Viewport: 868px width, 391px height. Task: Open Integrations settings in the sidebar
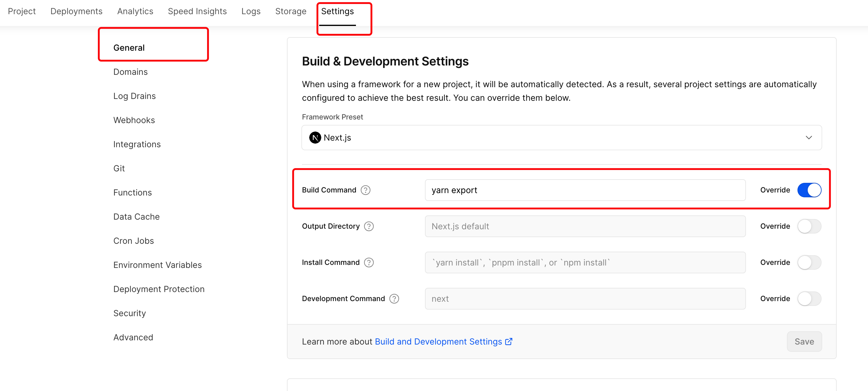[137, 144]
